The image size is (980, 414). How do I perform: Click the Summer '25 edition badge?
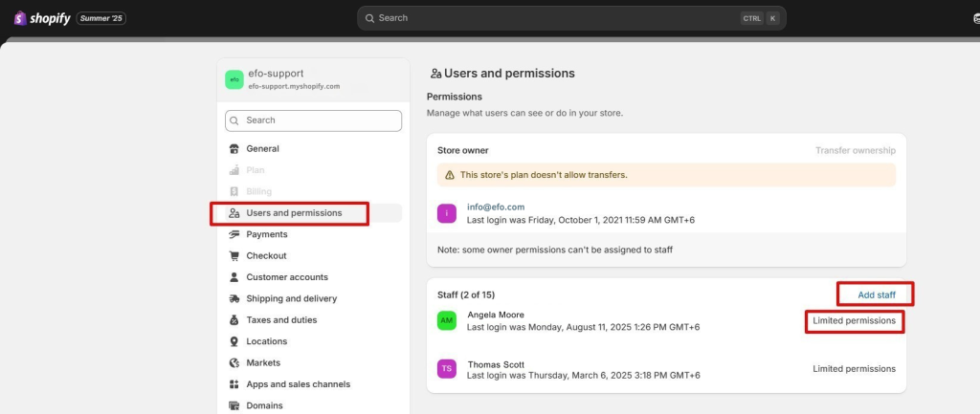click(x=101, y=19)
